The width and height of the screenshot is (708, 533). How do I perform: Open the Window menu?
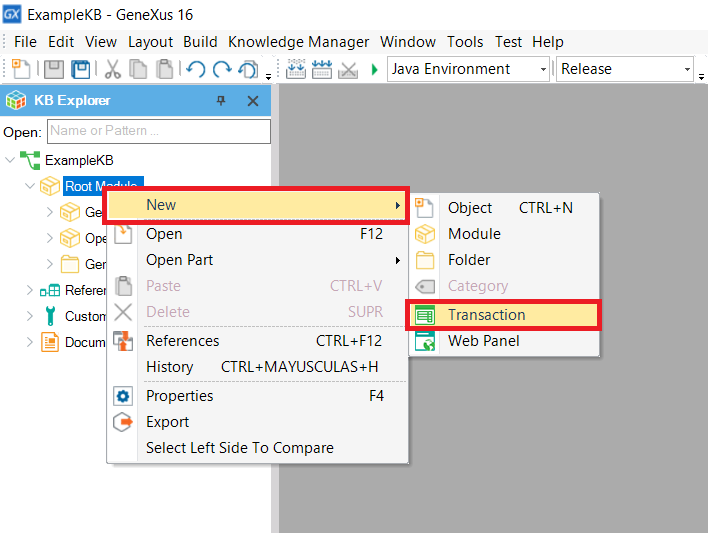click(408, 42)
